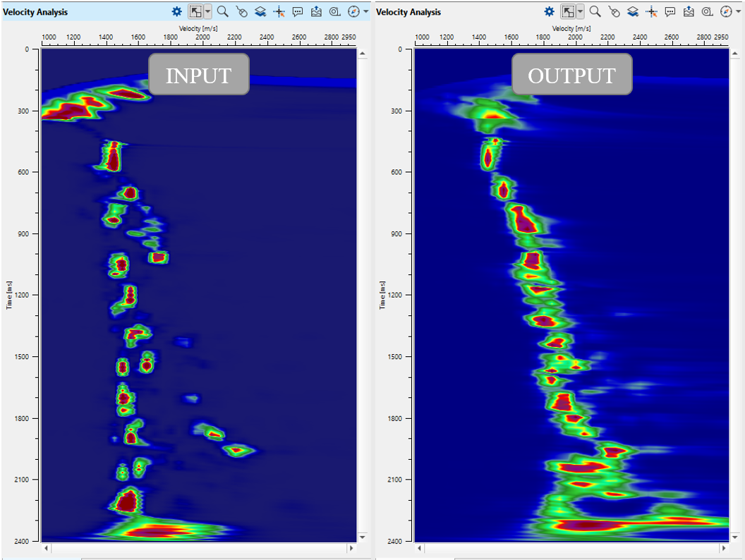
Task: Click down arrow on right panel vertical scrollbar
Action: pos(736,537)
